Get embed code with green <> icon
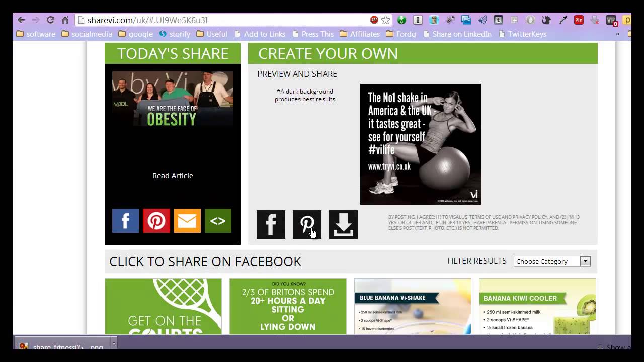644x362 pixels. click(218, 221)
